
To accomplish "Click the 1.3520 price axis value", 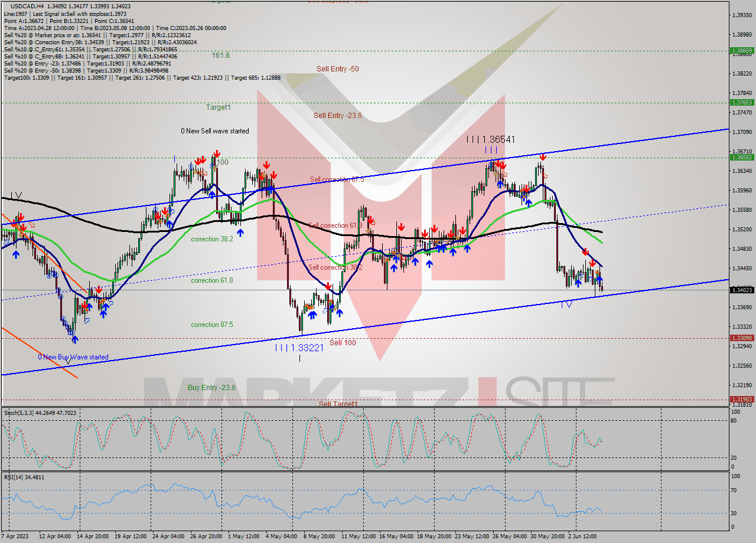I will click(x=742, y=230).
